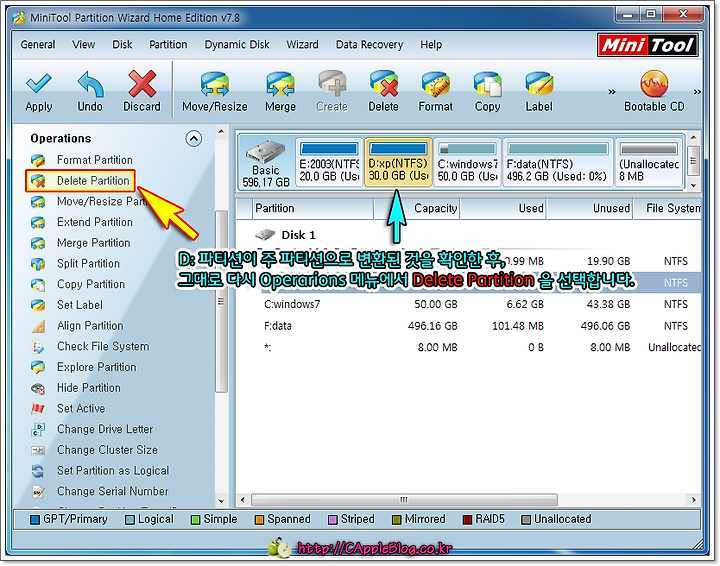Select C:windows7 partition block in disk map
The width and height of the screenshot is (720, 566).
click(467, 163)
